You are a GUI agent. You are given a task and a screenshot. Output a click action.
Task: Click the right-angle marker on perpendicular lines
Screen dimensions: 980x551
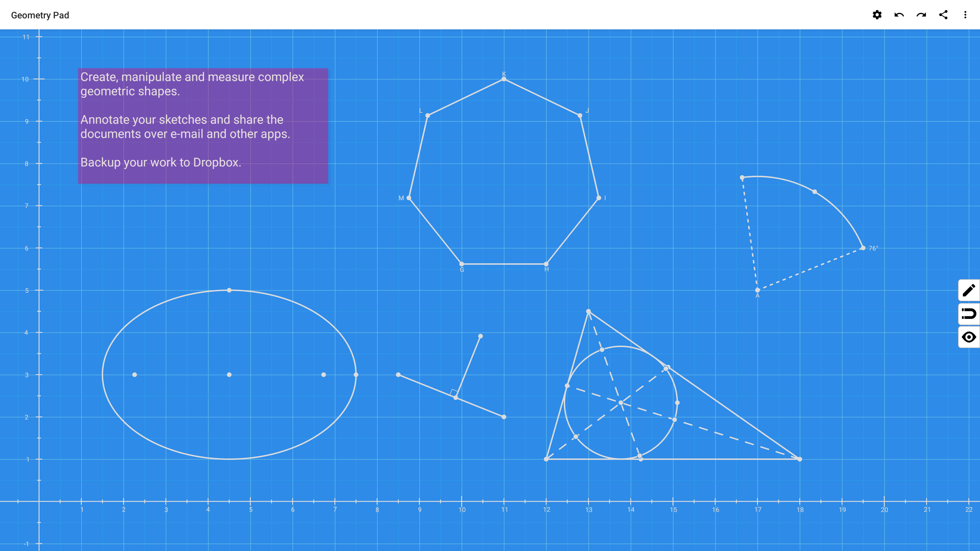(454, 392)
